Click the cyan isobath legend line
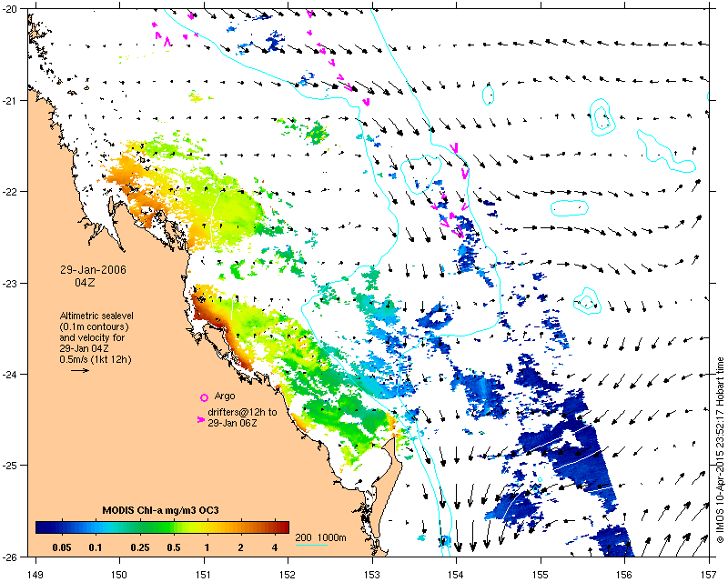728x582 pixels. click(x=311, y=545)
